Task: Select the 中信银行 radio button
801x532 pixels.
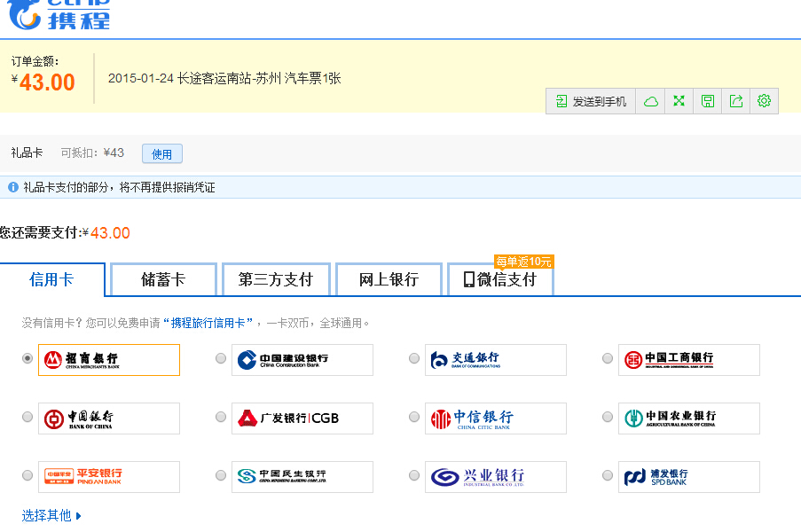Action: point(414,417)
